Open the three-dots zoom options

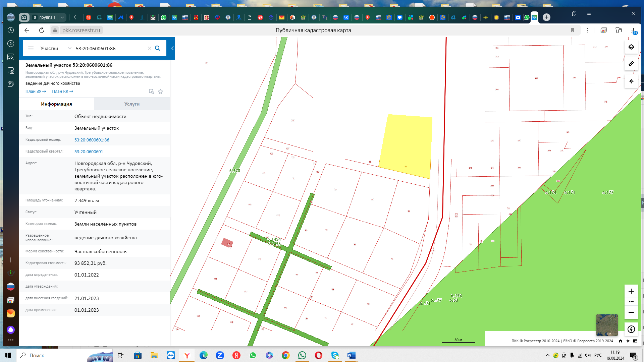tap(631, 302)
